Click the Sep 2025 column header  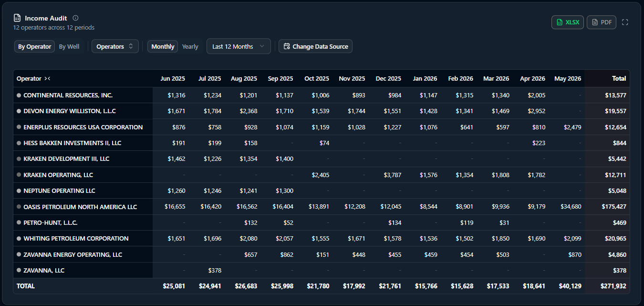click(x=280, y=79)
